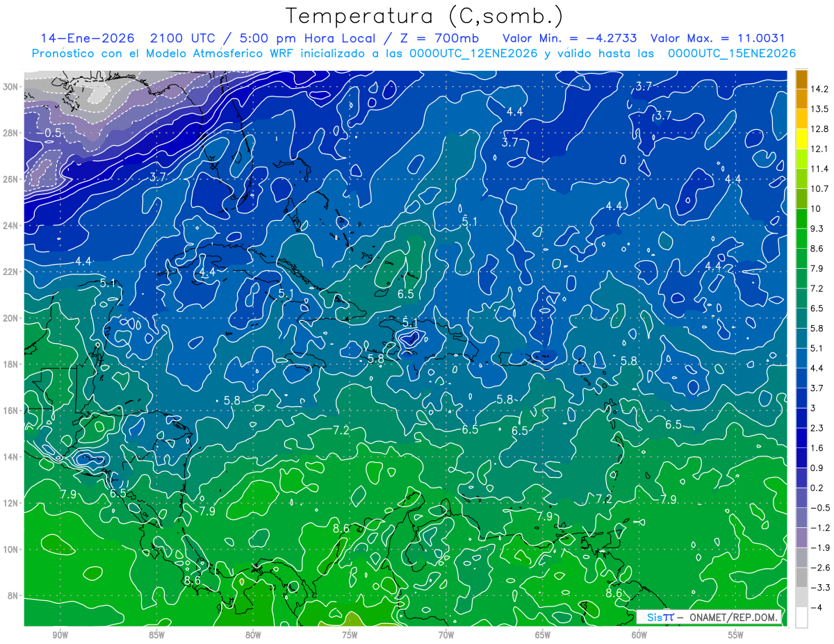Viewport: 834px width, 644px height.
Task: Click the 90W longitude axis label
Action: 60,636
